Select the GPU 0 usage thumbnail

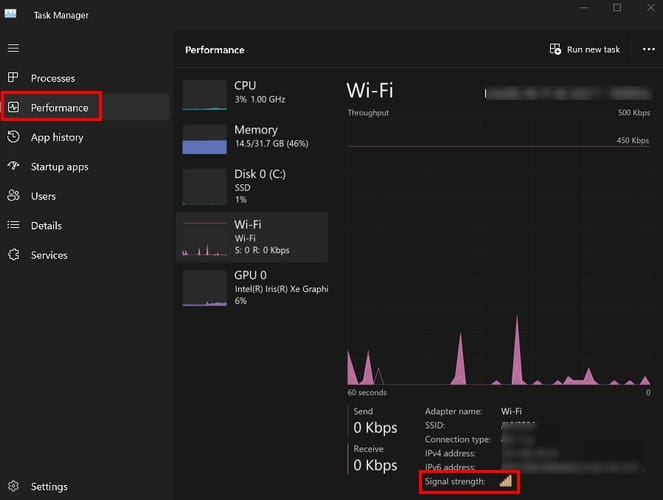(205, 288)
